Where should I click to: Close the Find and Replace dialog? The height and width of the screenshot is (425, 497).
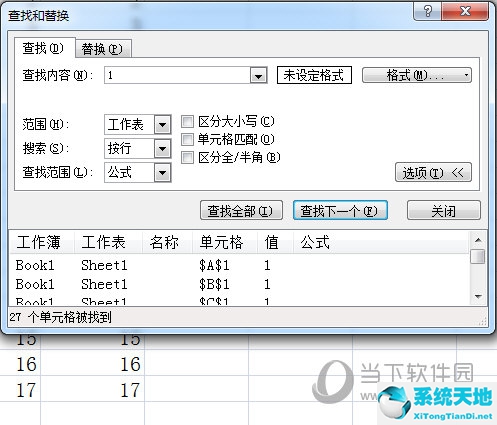465,12
